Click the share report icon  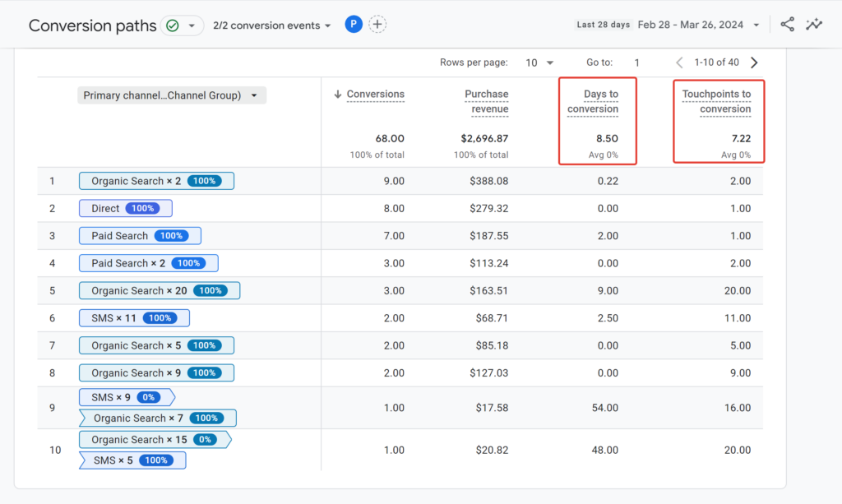point(787,24)
